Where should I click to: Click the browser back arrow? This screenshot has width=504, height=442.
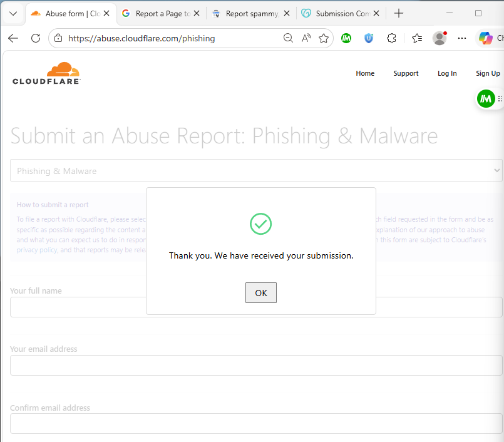click(13, 38)
